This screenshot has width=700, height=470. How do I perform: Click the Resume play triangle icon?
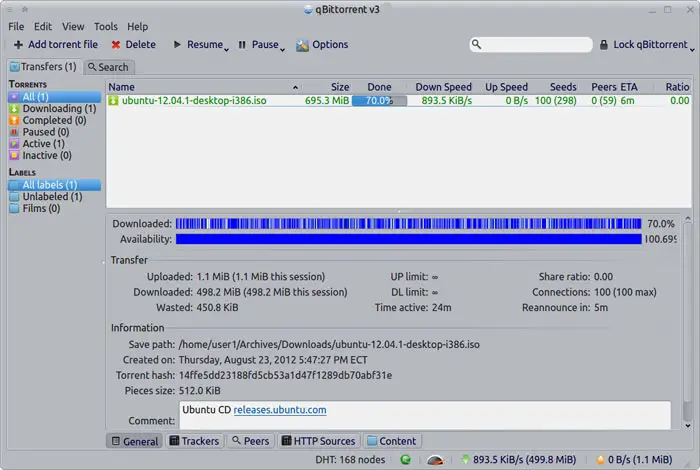click(x=177, y=44)
